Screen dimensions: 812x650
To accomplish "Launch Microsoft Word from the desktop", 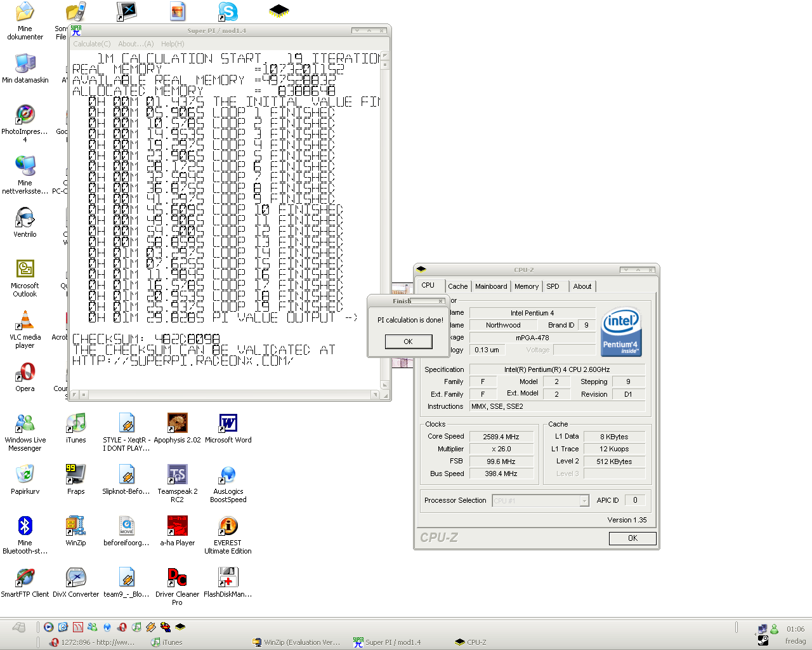I will (x=228, y=428).
